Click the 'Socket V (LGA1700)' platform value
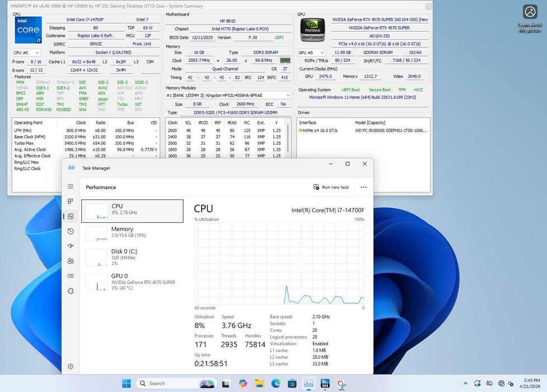 pyautogui.click(x=114, y=52)
